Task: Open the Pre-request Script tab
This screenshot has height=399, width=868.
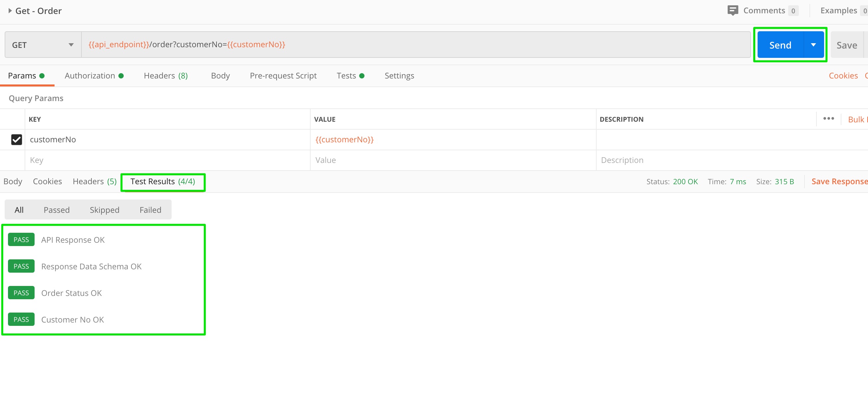Action: point(283,76)
